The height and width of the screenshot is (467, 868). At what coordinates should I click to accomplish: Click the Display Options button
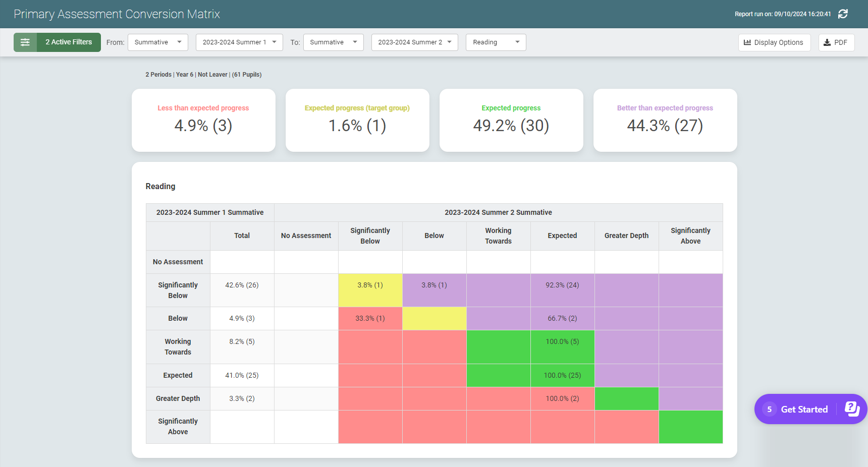click(x=774, y=42)
